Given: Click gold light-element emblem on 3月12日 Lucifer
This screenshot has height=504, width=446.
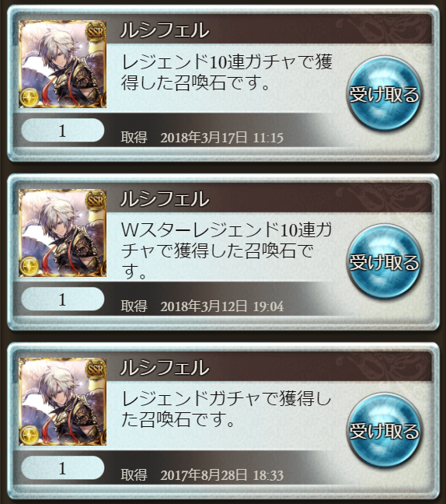Looking at the screenshot, I should click(x=30, y=266).
